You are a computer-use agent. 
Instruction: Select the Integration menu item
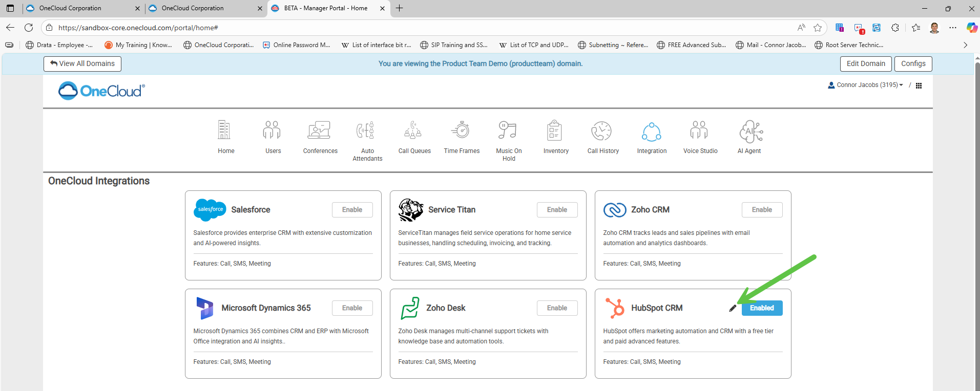coord(652,131)
